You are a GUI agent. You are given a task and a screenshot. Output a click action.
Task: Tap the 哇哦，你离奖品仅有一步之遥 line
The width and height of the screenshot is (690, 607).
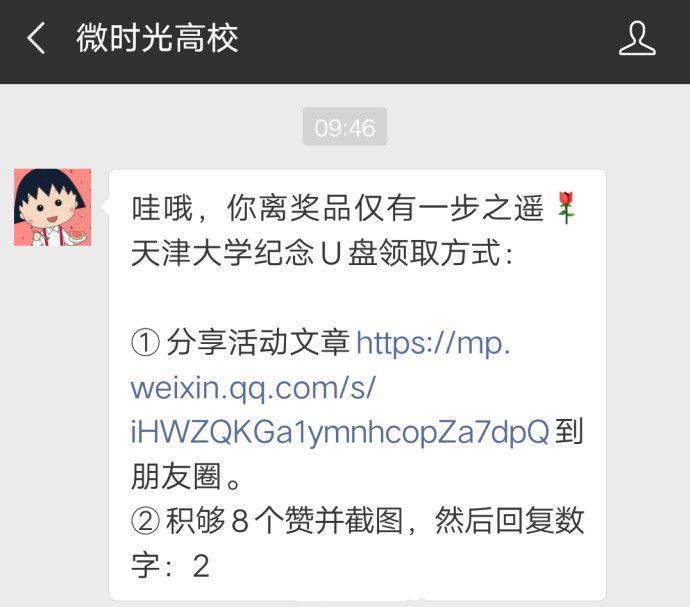338,208
